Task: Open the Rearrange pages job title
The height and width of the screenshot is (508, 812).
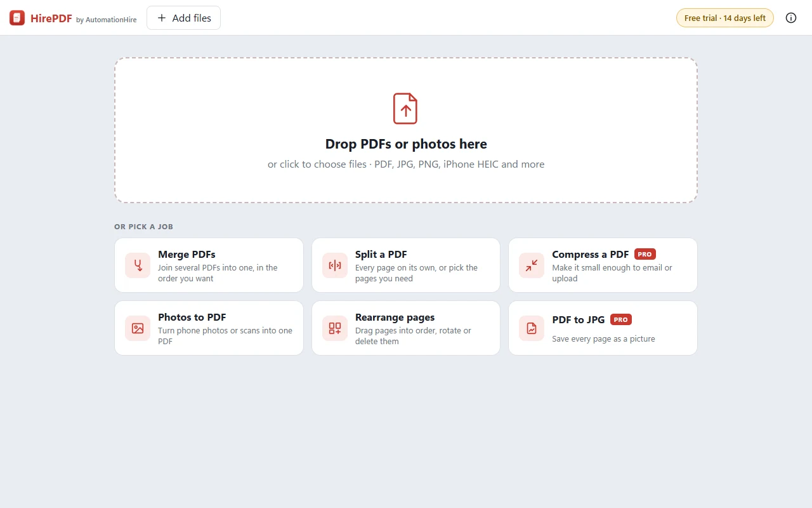Action: click(395, 317)
